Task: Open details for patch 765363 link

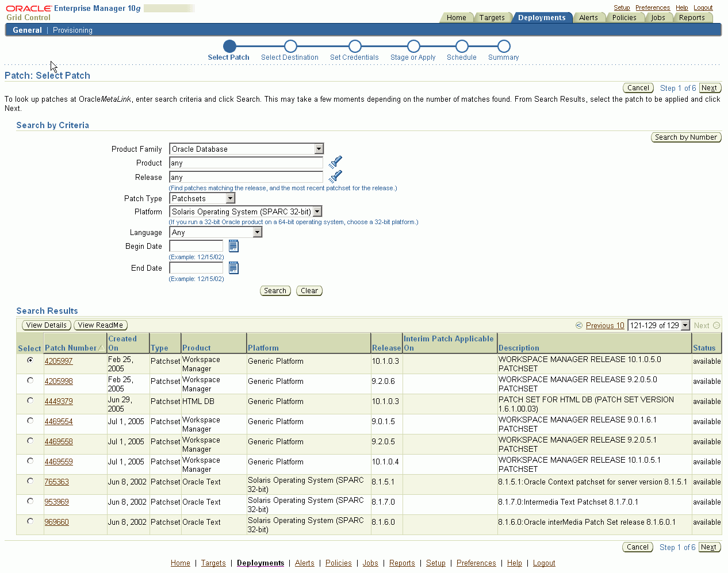Action: coord(57,482)
